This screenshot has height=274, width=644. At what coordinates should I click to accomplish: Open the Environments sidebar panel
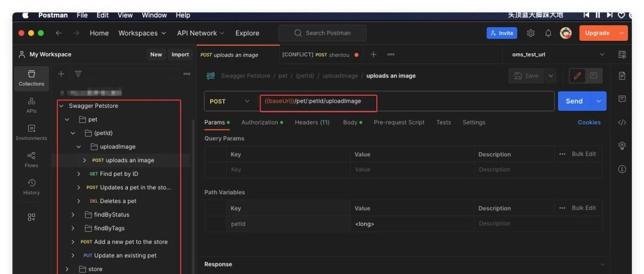point(31,132)
